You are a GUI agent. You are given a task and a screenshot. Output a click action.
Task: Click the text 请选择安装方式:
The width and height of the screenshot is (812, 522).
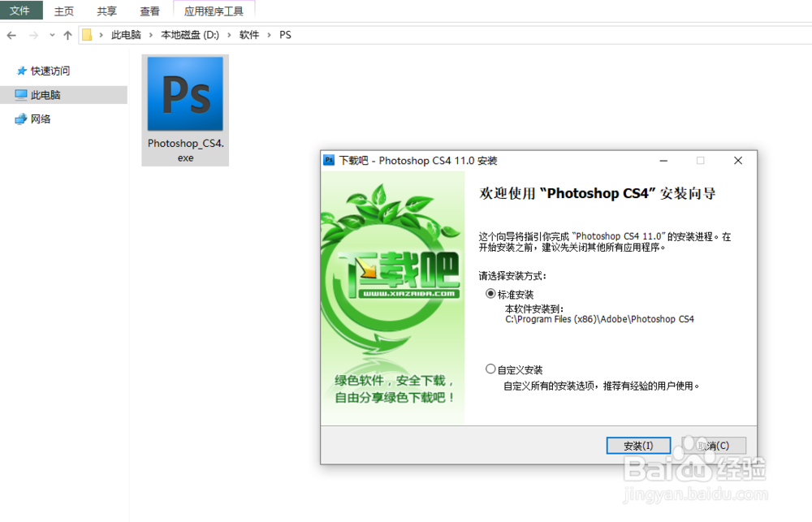(x=512, y=275)
